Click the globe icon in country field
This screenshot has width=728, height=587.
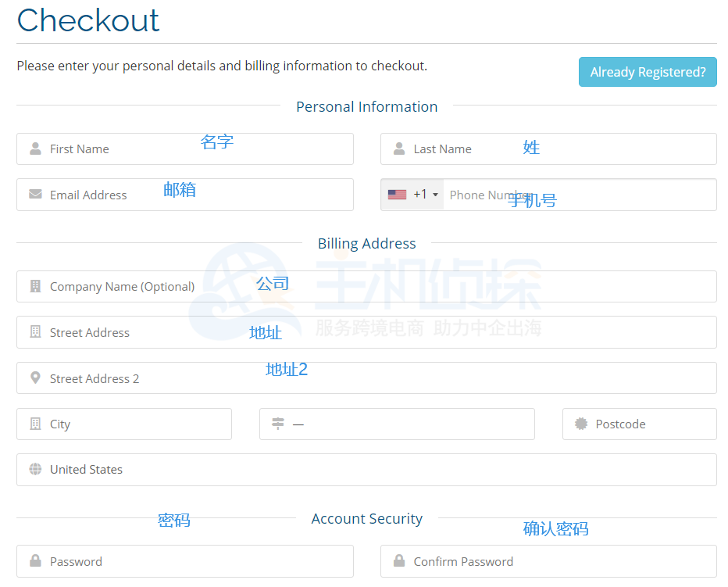(35, 469)
